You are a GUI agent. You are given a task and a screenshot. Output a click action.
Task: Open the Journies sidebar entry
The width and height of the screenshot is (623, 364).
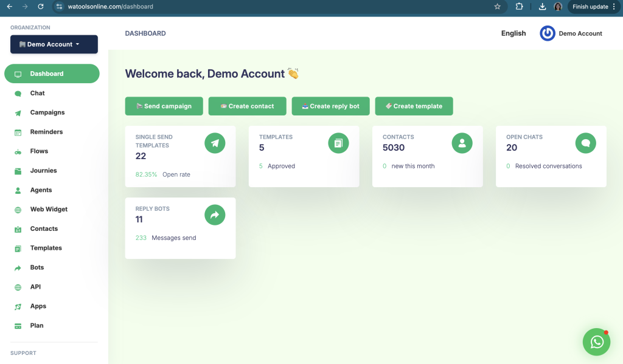point(43,171)
